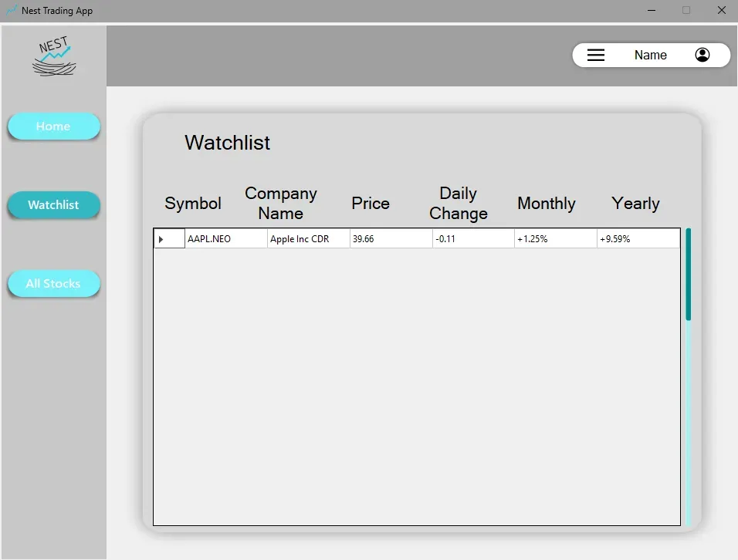Minimize the Nest Trading App window
The image size is (738, 560).
(652, 10)
